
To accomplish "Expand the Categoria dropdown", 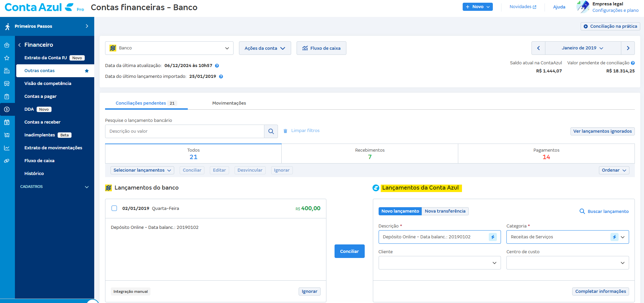I will point(622,237).
